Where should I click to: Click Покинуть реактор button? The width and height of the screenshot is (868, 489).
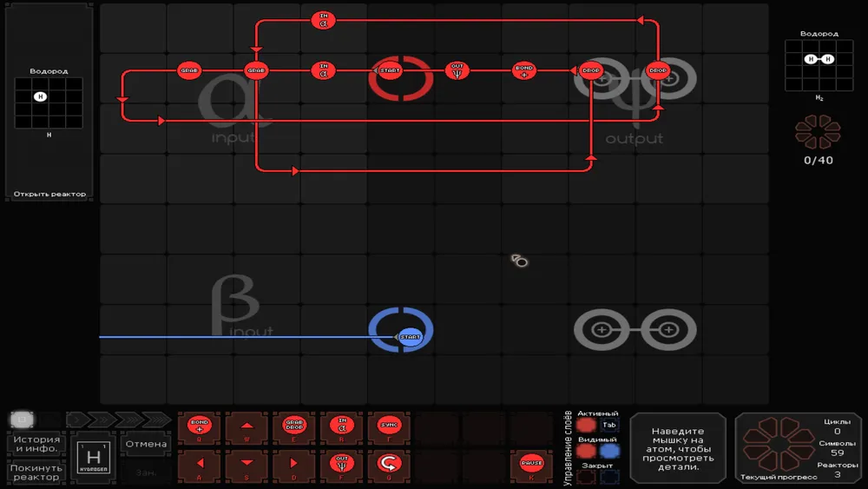click(36, 472)
